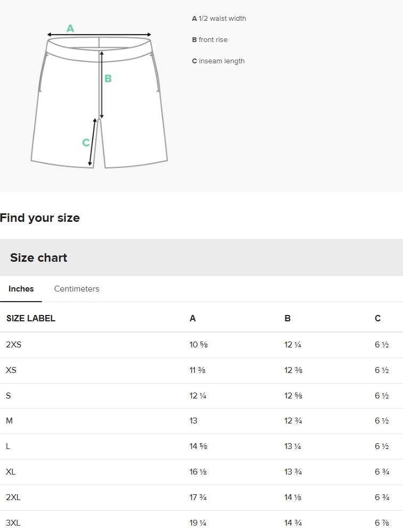Click the 3XL row label
403x532 pixels.
[x=13, y=523]
